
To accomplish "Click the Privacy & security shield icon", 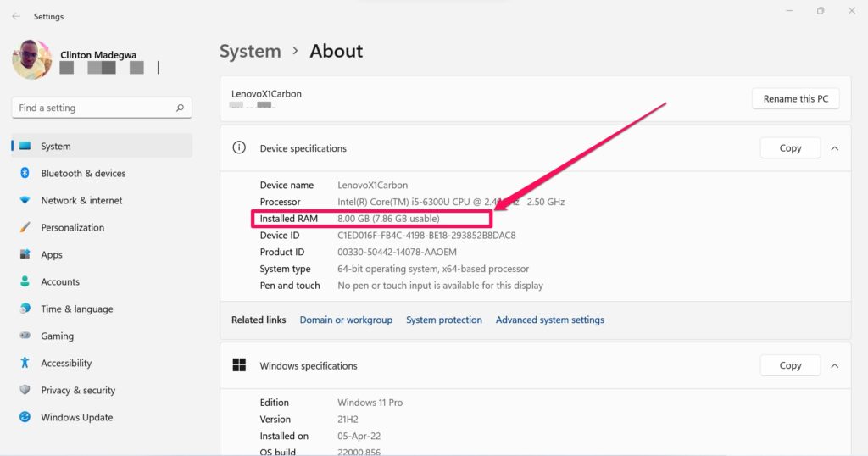I will pos(25,390).
